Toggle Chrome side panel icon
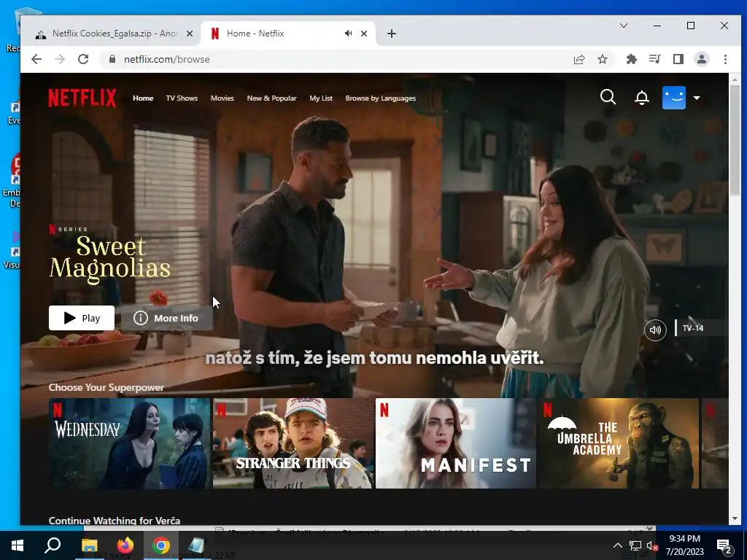 (678, 59)
